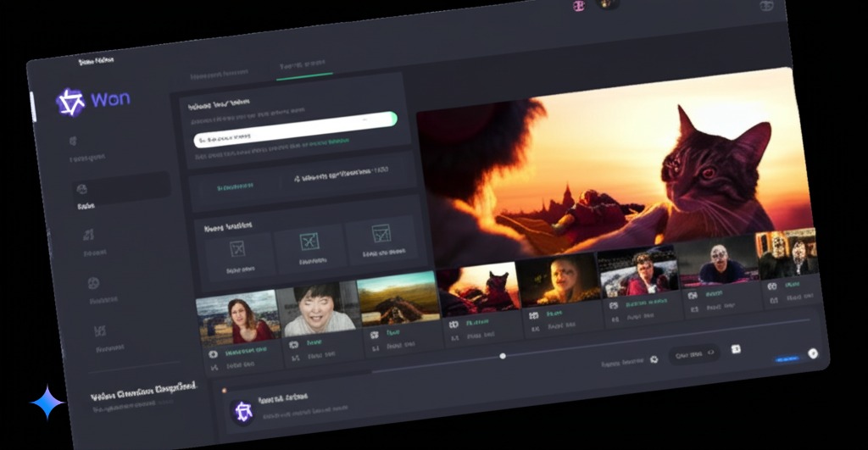This screenshot has height=450, width=868.
Task: Click the white square icon beside pill selector
Action: click(x=736, y=348)
